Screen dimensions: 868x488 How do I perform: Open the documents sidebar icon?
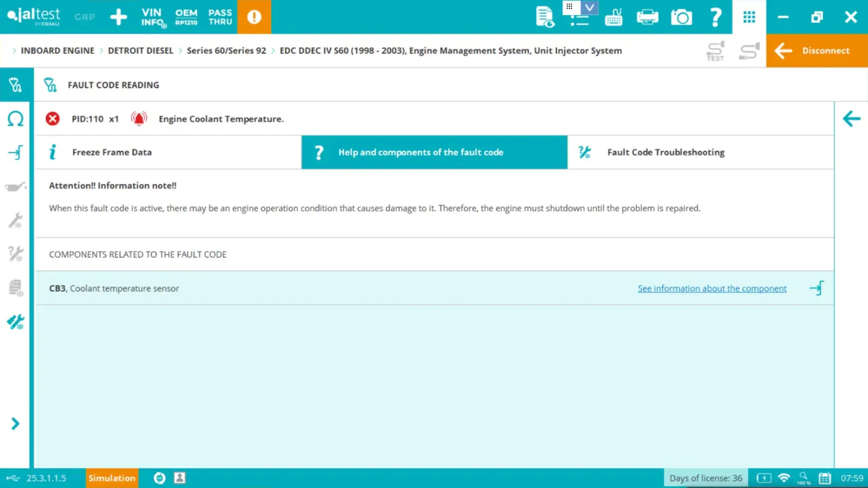tap(16, 288)
